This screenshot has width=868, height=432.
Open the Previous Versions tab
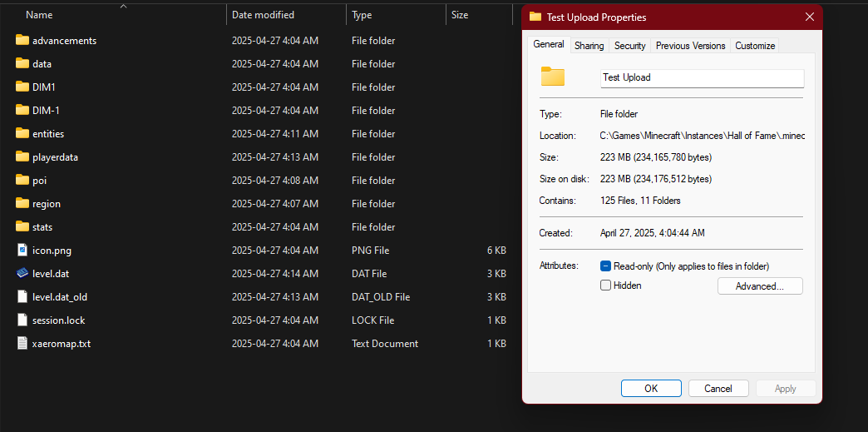690,46
